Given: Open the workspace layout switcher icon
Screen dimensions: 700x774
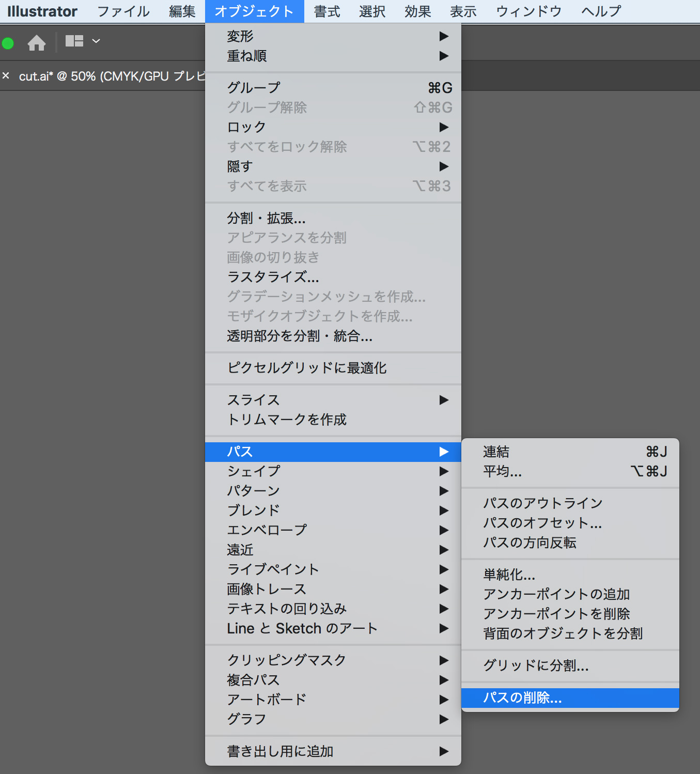Looking at the screenshot, I should (x=74, y=41).
